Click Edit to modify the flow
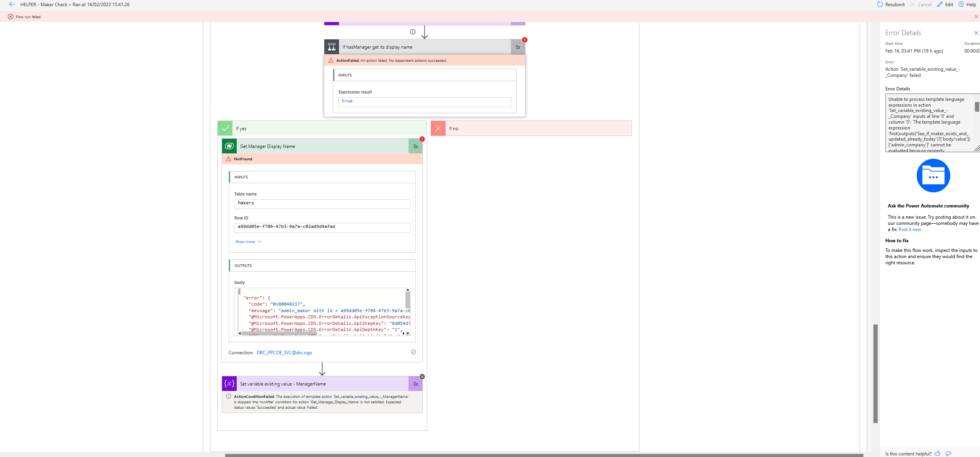980x457 pixels. pos(945,4)
